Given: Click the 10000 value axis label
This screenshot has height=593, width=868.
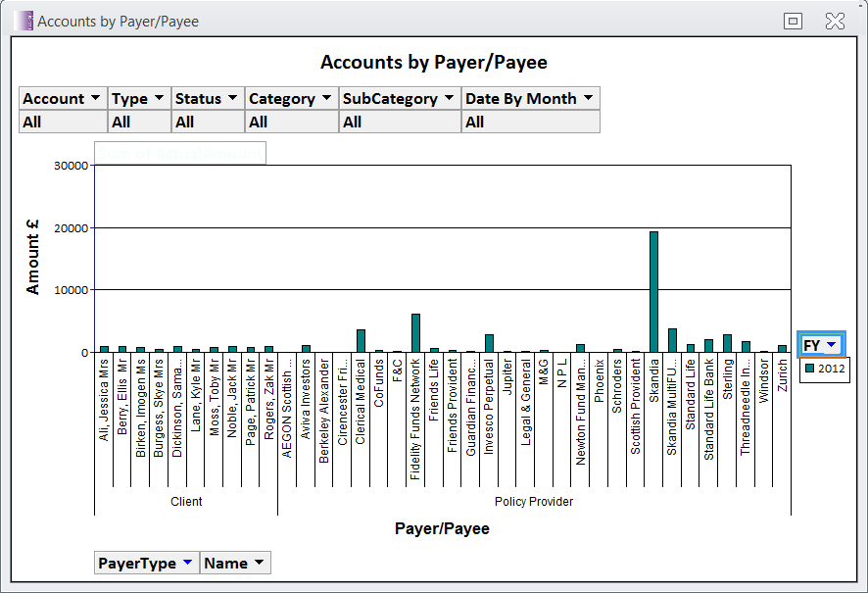Looking at the screenshot, I should tap(71, 290).
